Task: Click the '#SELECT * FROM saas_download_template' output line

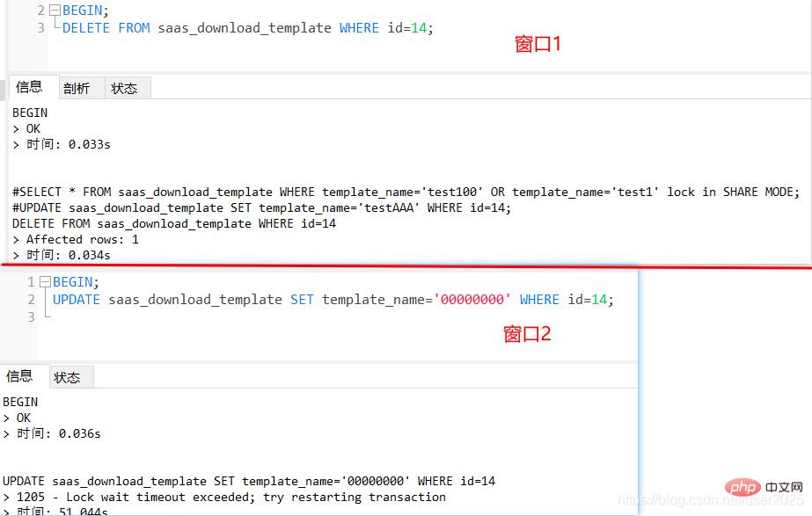Action: (x=406, y=192)
